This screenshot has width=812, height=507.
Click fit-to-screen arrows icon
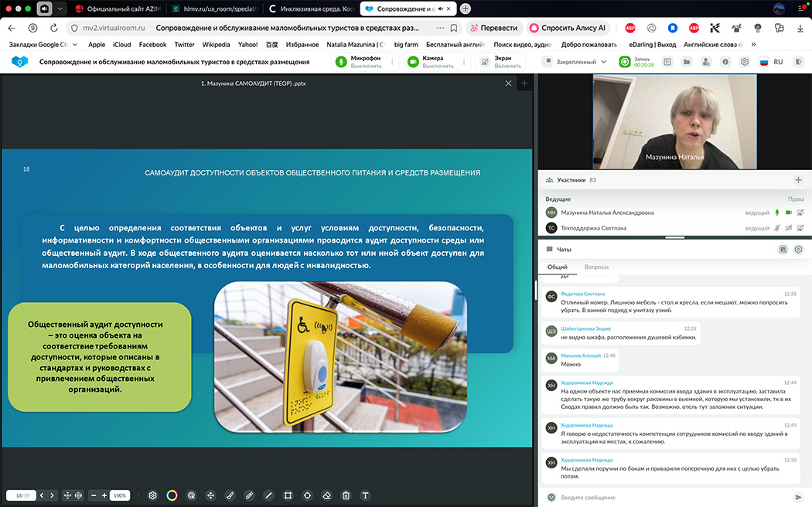point(67,495)
